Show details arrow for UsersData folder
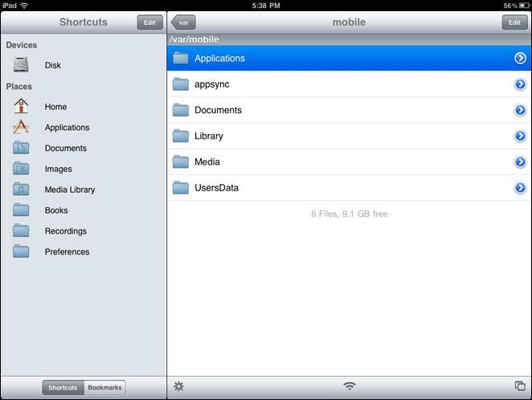The image size is (532, 400). tap(520, 187)
